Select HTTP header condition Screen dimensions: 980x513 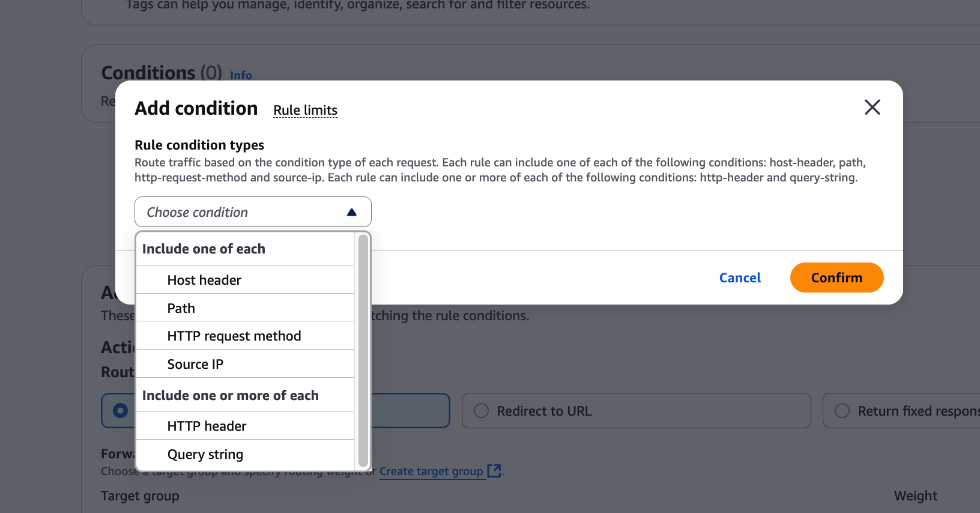[x=207, y=426]
